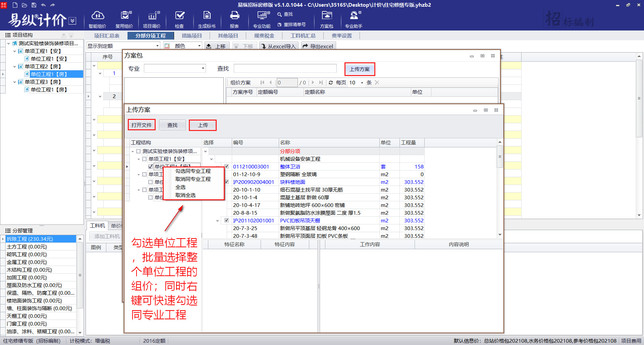Click delete X icon in 组价方案 pager
The width and height of the screenshot is (644, 345).
377,83
